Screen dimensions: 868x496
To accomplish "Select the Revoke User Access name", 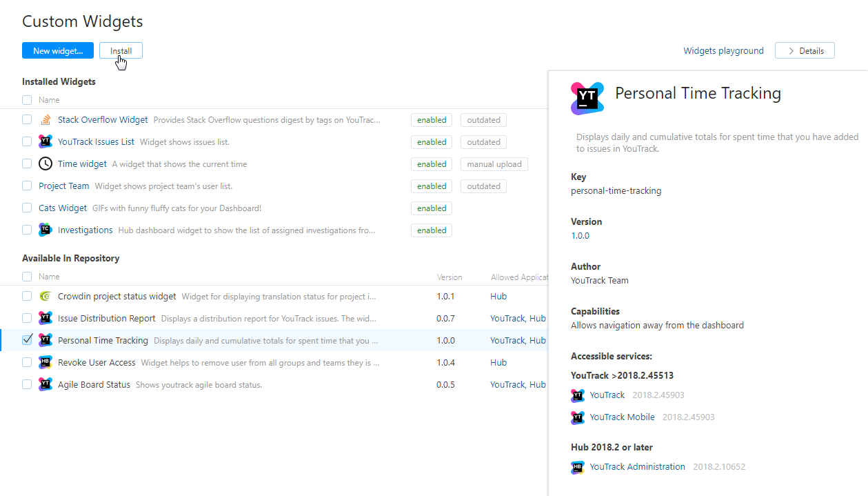I will tap(97, 363).
